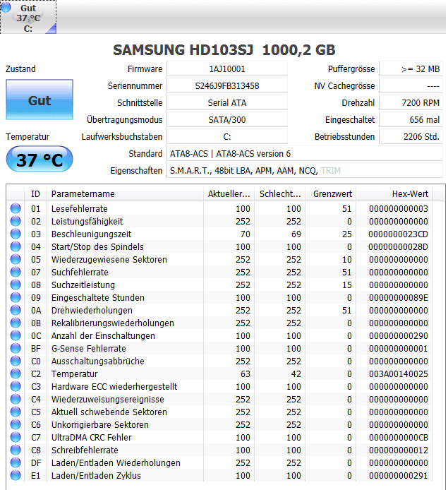Sort by the Aktueller... column header

pos(229,193)
